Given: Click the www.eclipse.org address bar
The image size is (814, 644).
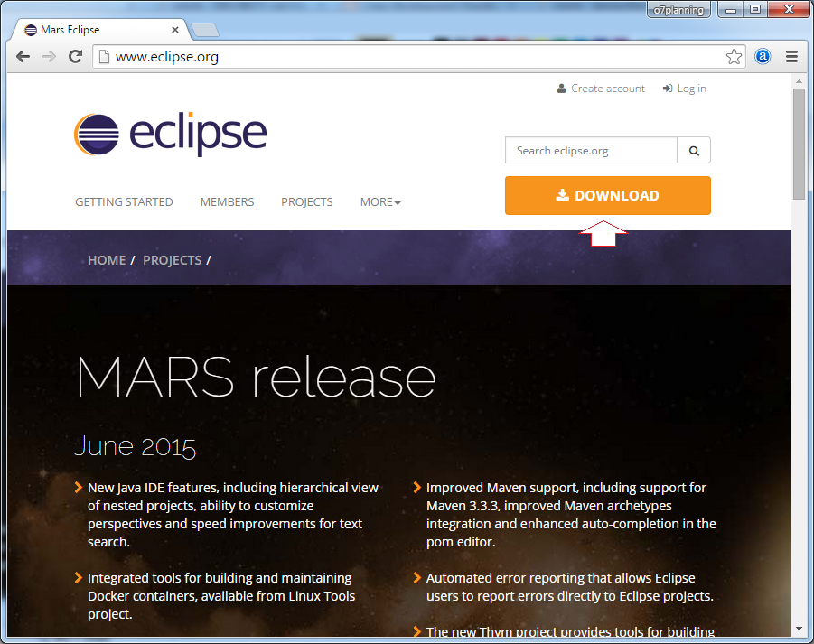Looking at the screenshot, I should (x=407, y=57).
